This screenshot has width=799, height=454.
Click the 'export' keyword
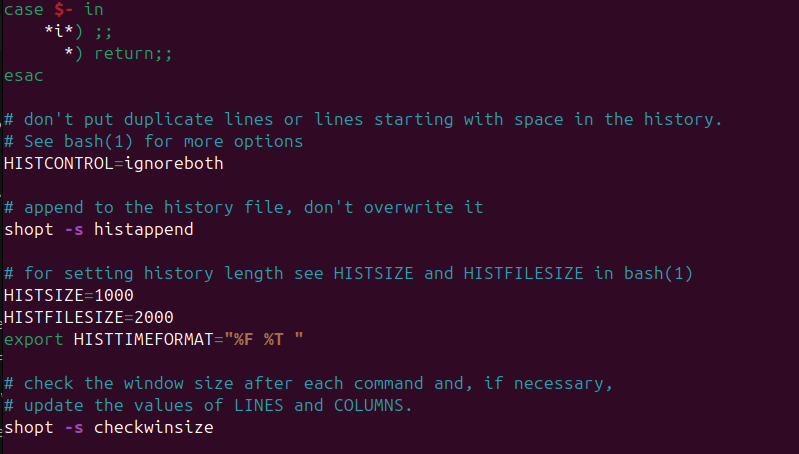click(x=34, y=339)
